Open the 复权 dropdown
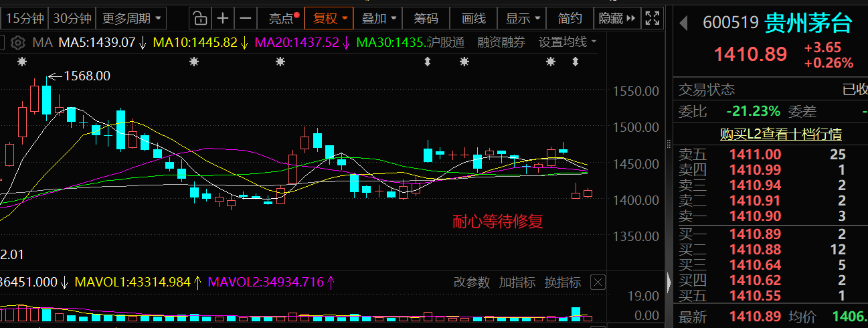The image size is (868, 328). (331, 18)
